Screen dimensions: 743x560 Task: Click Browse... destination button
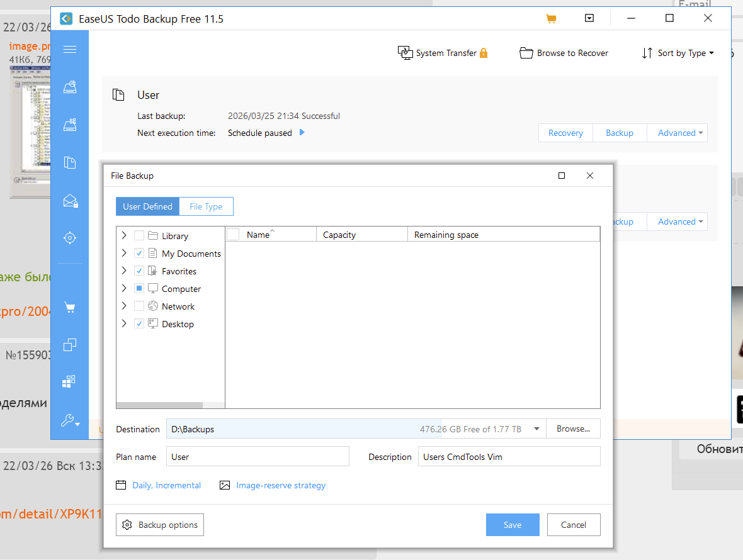pos(574,428)
